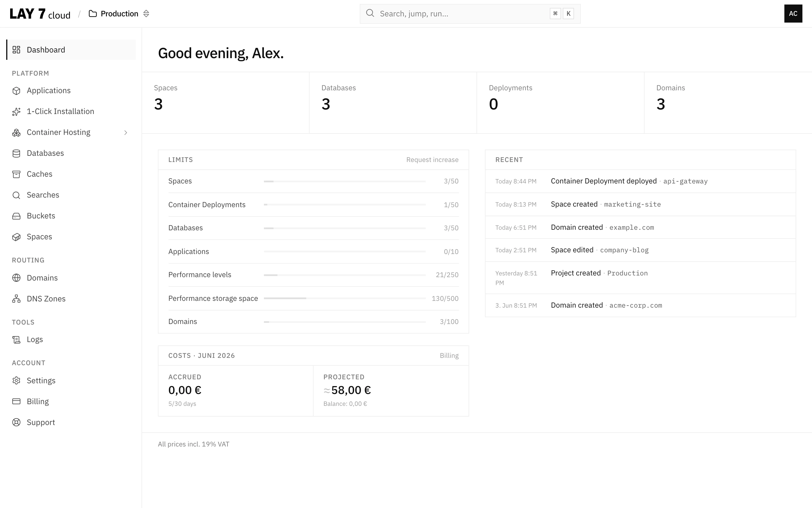Open the marketing-site space entry
This screenshot has width=812, height=508.
click(x=640, y=205)
